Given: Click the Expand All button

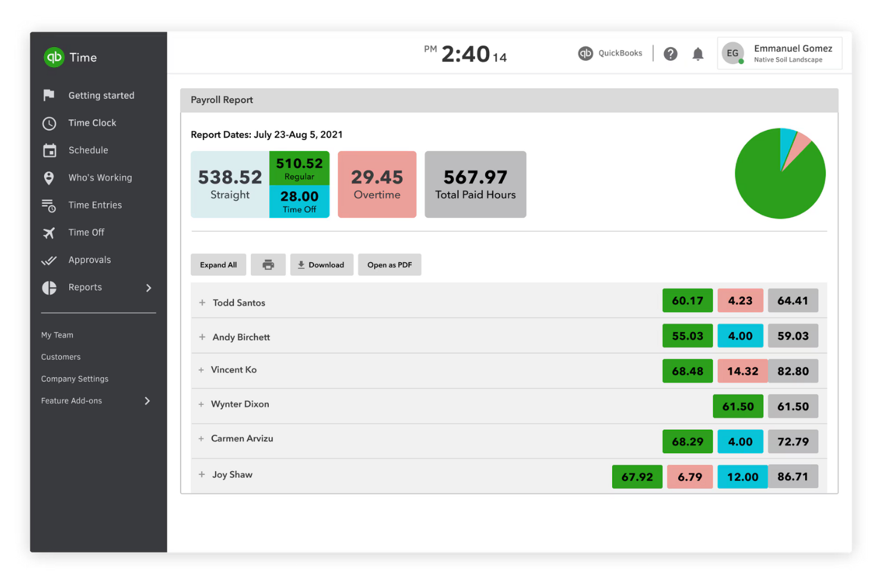Looking at the screenshot, I should pos(218,265).
